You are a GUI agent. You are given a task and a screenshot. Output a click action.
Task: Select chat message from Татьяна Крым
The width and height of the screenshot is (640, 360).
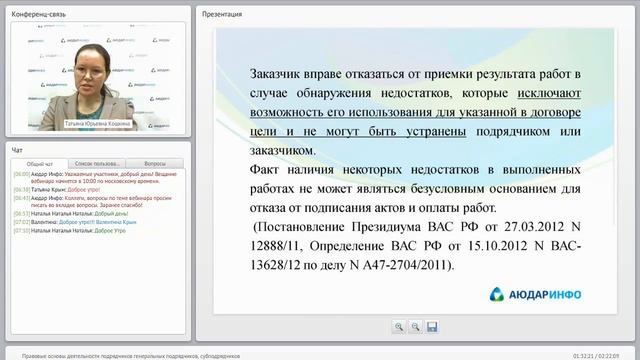[x=56, y=189]
